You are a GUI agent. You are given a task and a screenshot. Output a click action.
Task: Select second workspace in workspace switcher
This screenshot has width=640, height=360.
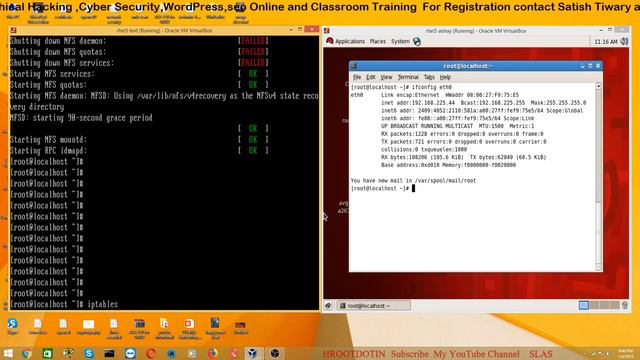594,305
